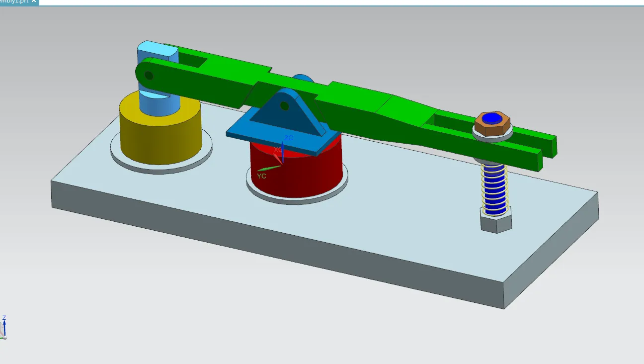Click the ZC axis label

(x=288, y=138)
